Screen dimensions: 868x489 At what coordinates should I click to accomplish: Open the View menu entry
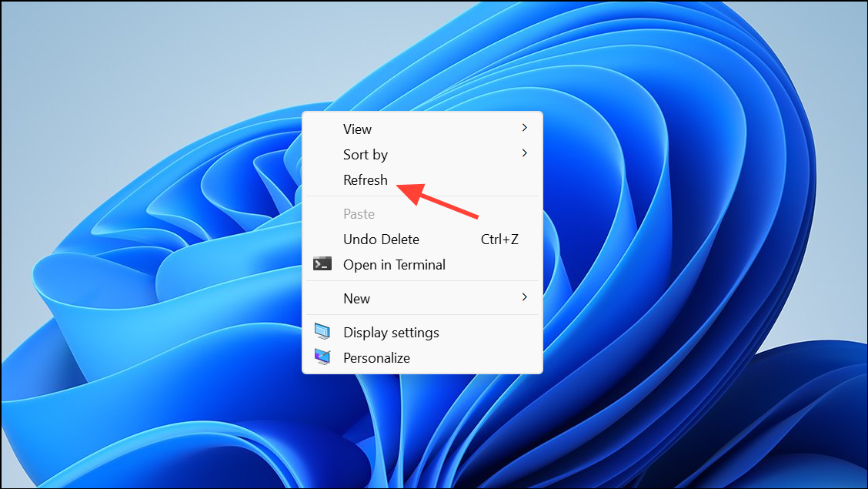coord(357,129)
